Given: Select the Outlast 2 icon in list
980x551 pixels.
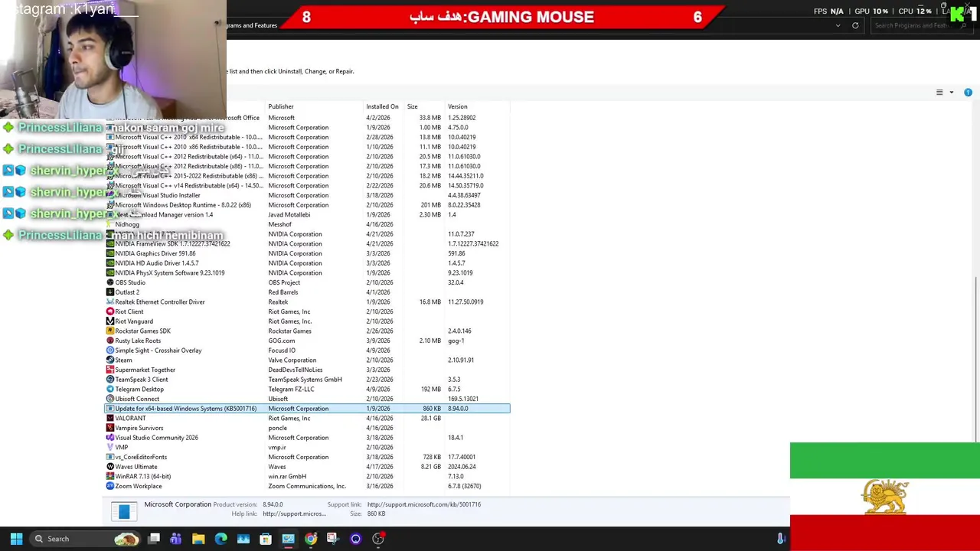Looking at the screenshot, I should click(x=110, y=292).
